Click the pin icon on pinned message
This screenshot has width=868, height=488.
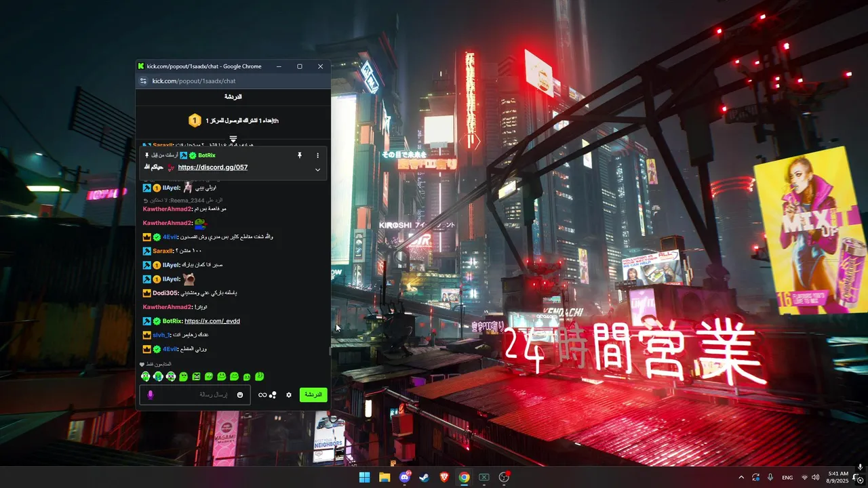coord(299,155)
